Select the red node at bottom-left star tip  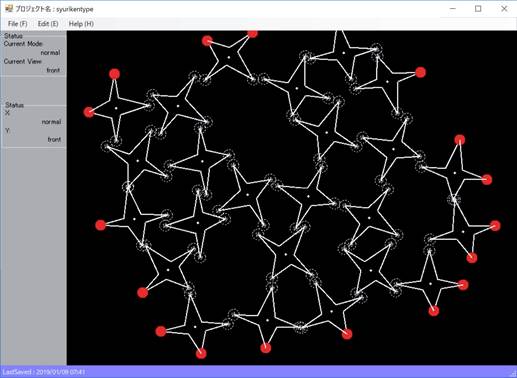pyautogui.click(x=161, y=331)
